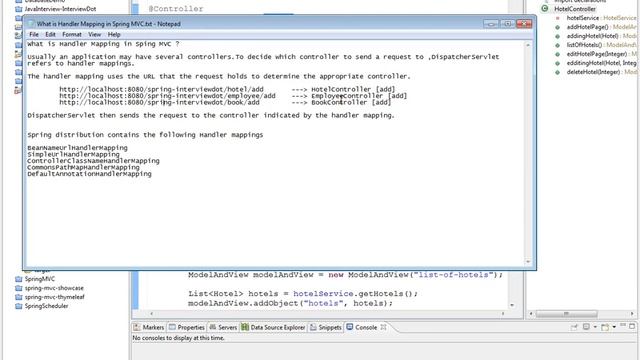640x360 pixels.
Task: Open the View menu in Notepad
Action: [x=94, y=35]
